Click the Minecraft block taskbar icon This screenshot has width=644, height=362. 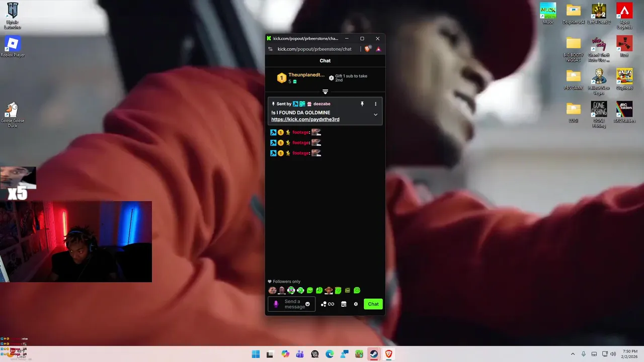tap(359, 354)
